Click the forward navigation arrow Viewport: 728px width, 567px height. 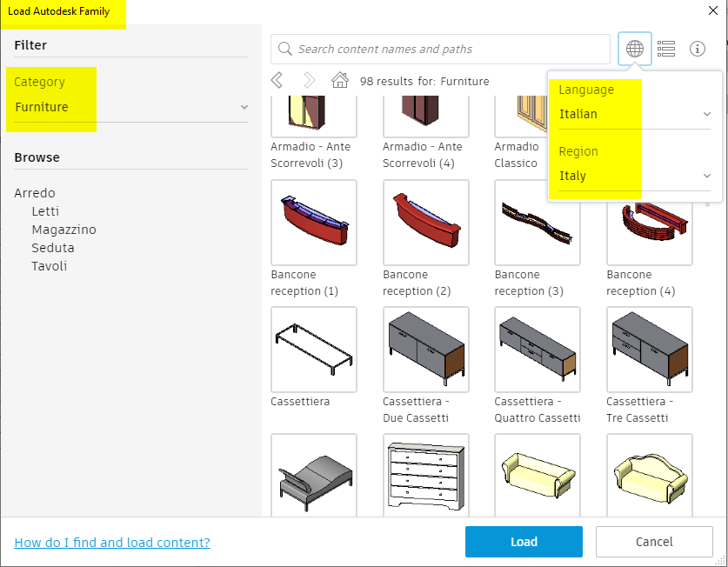click(310, 79)
